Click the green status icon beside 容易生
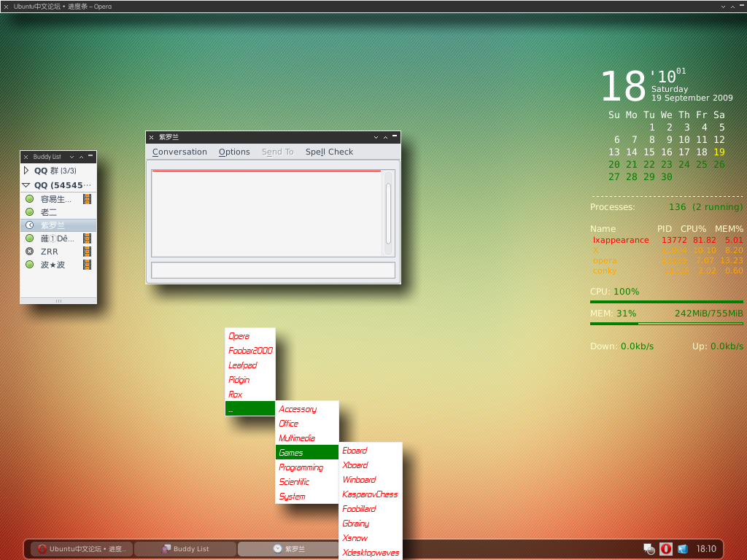This screenshot has height=560, width=747. pyautogui.click(x=29, y=198)
